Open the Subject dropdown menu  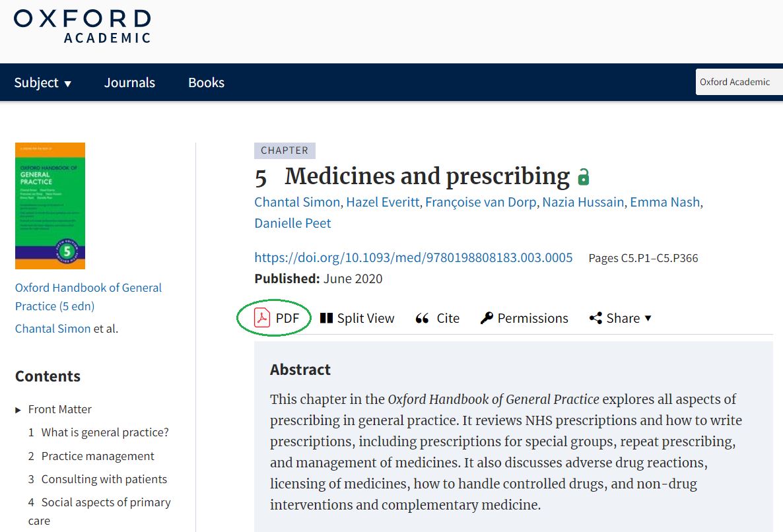[43, 83]
